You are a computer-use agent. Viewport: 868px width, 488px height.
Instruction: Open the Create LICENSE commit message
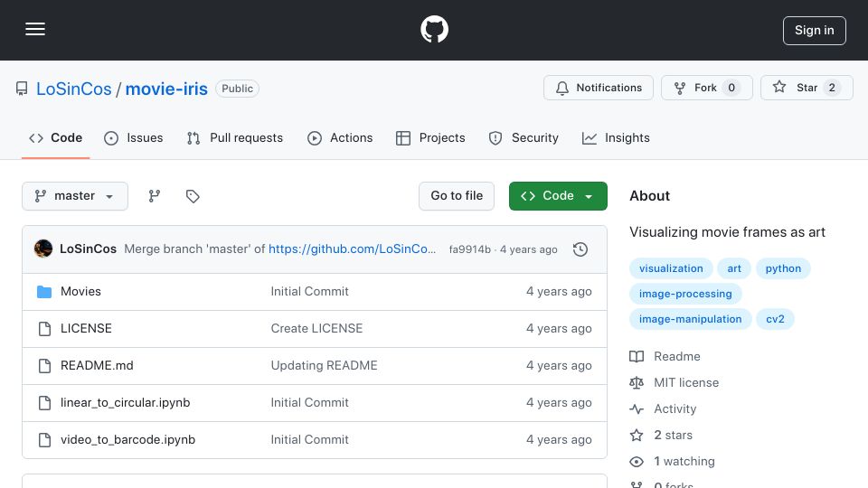coord(316,329)
